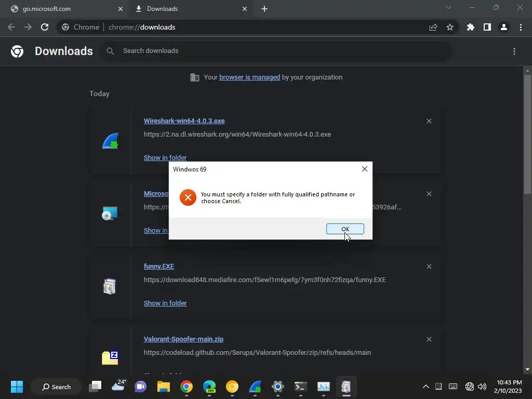The width and height of the screenshot is (532, 399).
Task: Open the touch keyboard tray icon
Action: click(x=453, y=387)
